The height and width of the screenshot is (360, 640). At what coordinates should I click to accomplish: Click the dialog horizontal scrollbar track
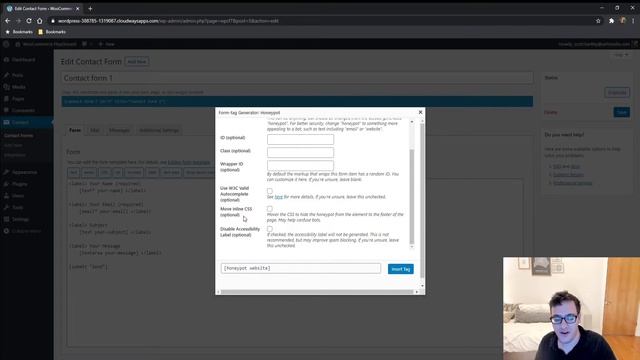[317, 292]
